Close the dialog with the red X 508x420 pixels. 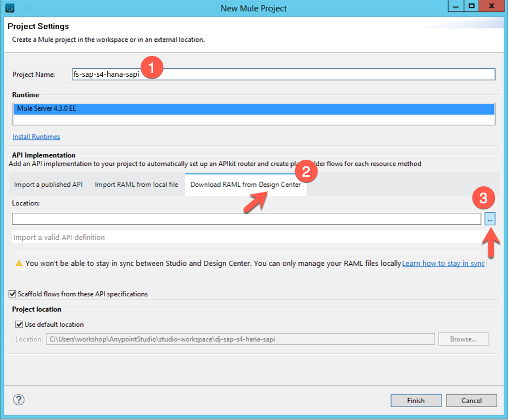click(x=491, y=6)
